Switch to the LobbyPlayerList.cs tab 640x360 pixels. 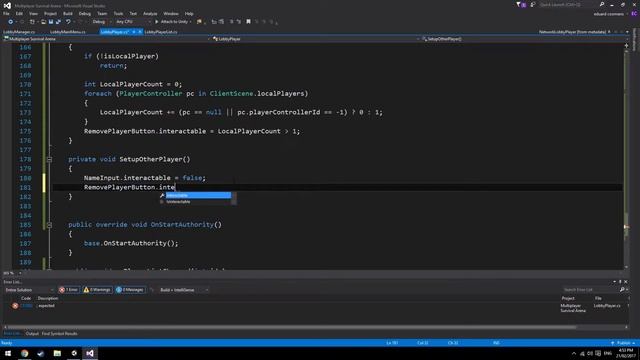point(161,32)
